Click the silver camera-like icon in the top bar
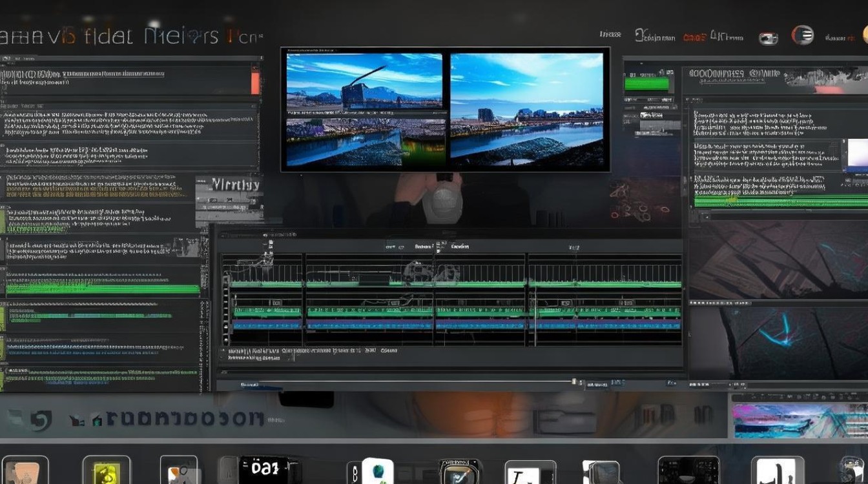Screen dimensions: 868x484 tap(768, 38)
